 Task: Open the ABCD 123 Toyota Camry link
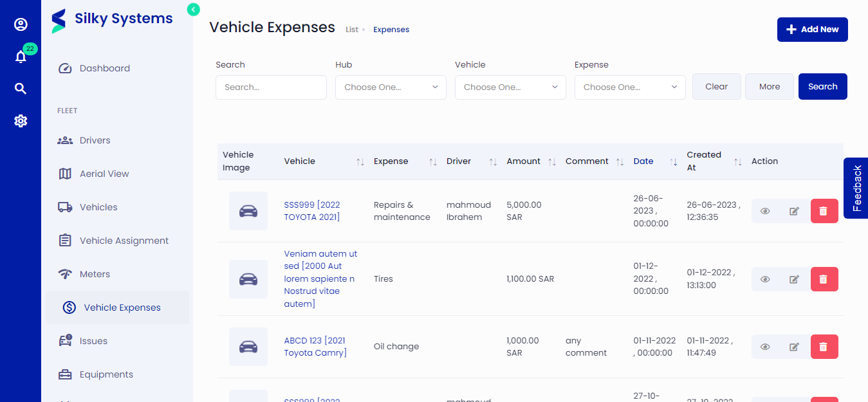coord(315,346)
